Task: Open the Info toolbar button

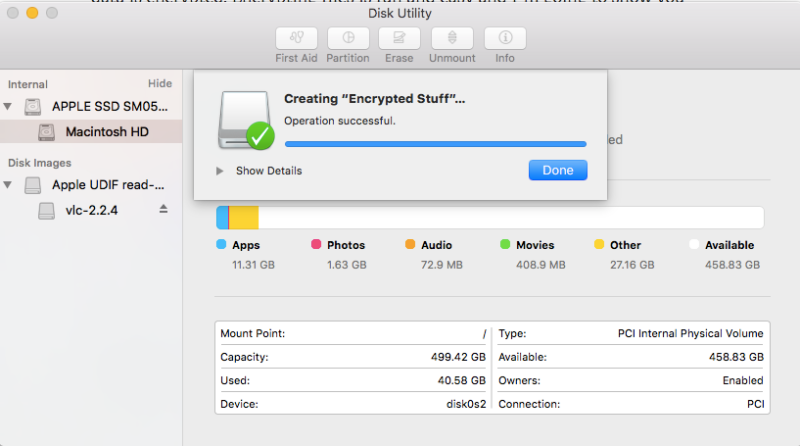Action: coord(505,38)
